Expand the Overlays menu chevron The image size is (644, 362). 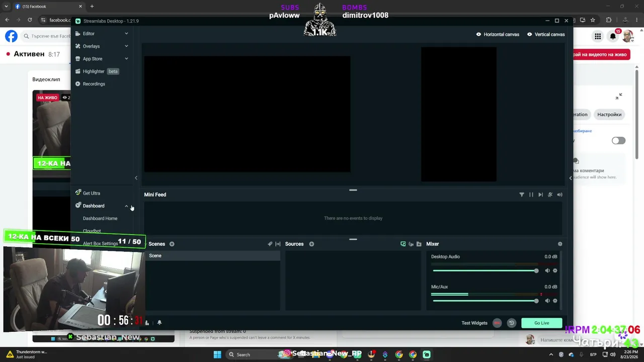pos(126,46)
